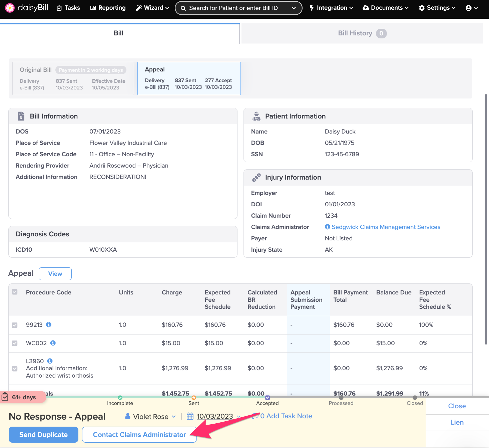Click info icon beside WC002 code
Image resolution: width=489 pixels, height=448 pixels.
click(53, 343)
